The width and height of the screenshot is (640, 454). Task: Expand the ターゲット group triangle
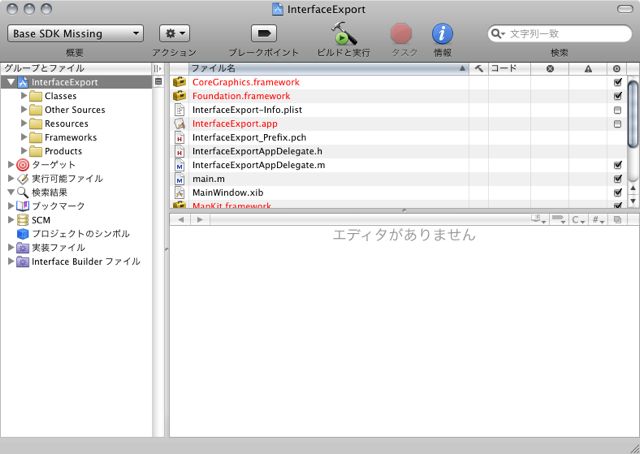11,165
